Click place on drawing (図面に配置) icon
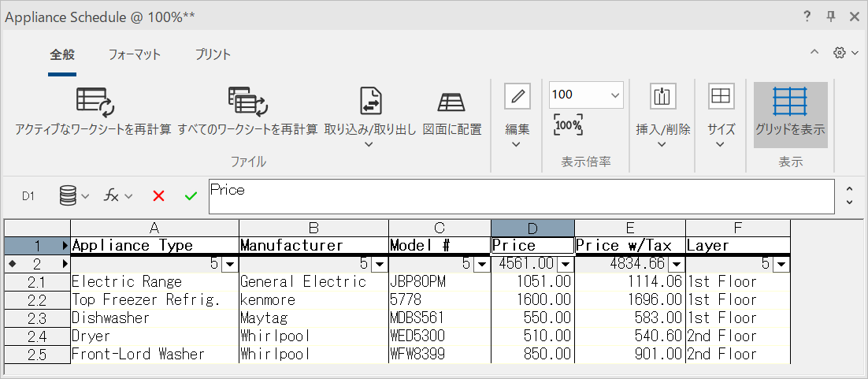 451,102
